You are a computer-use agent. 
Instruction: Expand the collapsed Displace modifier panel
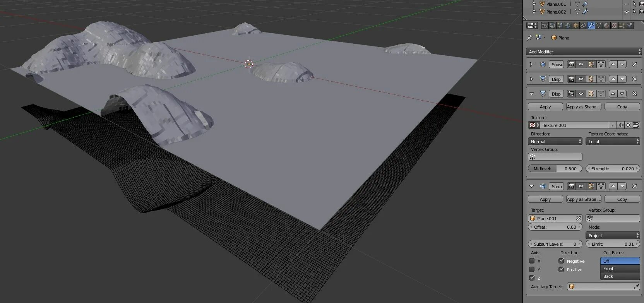pos(532,79)
